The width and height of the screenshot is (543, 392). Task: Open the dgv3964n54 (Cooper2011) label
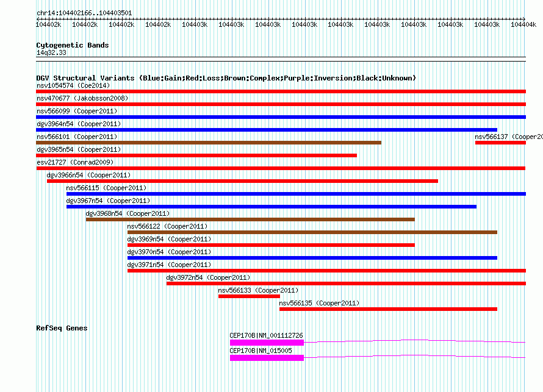pyautogui.click(x=79, y=124)
